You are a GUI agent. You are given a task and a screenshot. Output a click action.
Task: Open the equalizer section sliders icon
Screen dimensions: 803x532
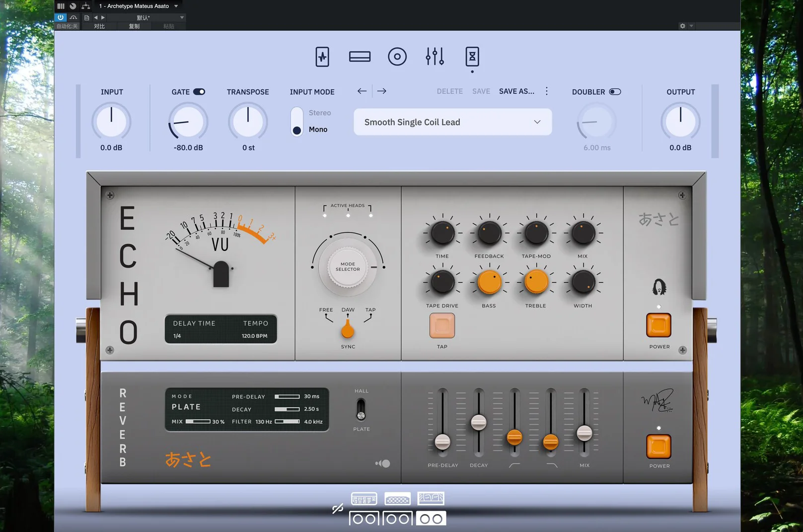pyautogui.click(x=435, y=57)
